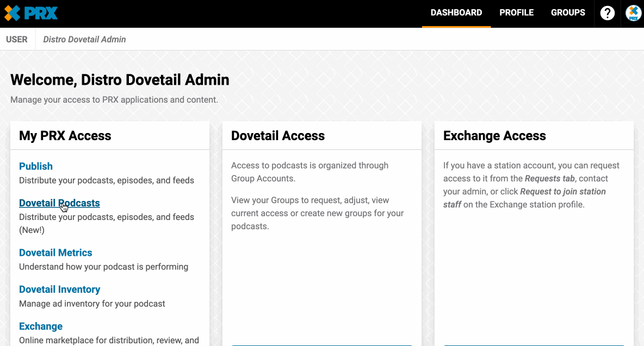This screenshot has width=644, height=346.
Task: Click 'Distro Dovetail Admin' breadcrumb text
Action: (85, 39)
